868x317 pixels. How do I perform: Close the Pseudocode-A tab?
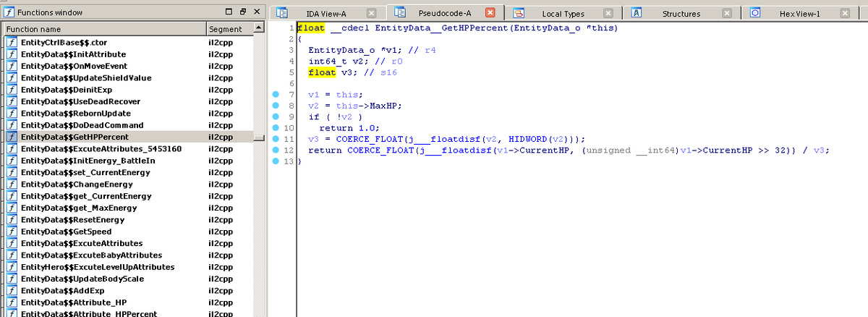pos(490,13)
